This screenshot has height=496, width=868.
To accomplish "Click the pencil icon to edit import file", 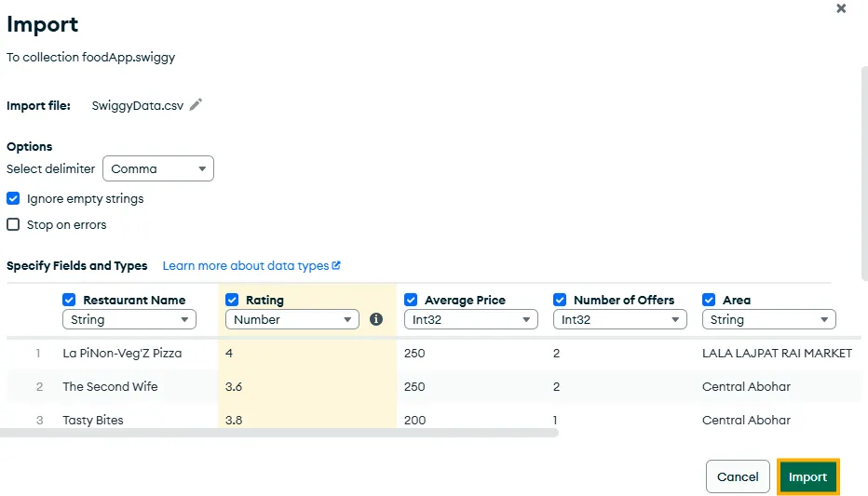I will [196, 105].
